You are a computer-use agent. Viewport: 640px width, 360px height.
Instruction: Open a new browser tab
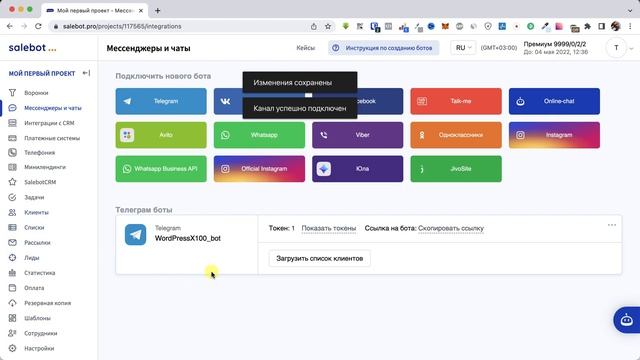tap(158, 11)
